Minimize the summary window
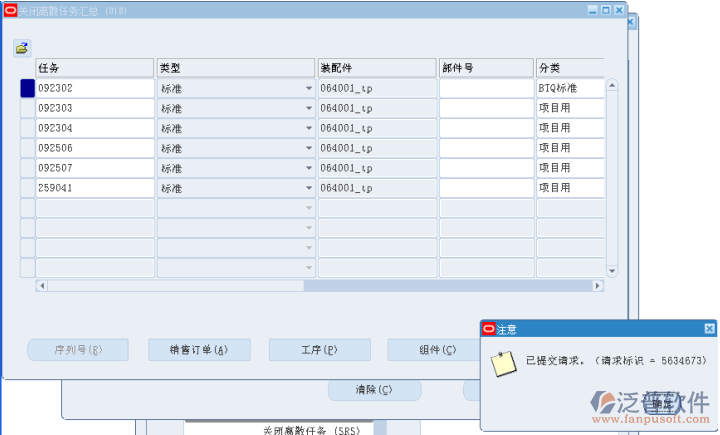This screenshot has width=720, height=435. point(593,9)
